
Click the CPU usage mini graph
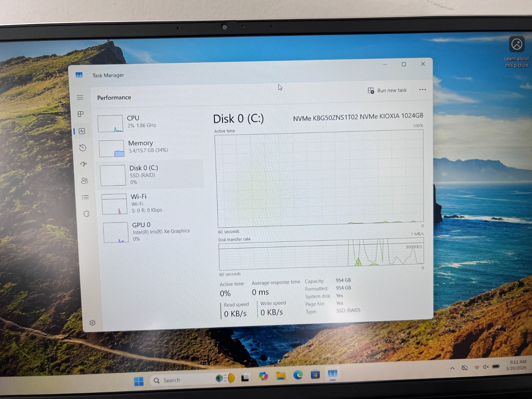click(x=110, y=124)
